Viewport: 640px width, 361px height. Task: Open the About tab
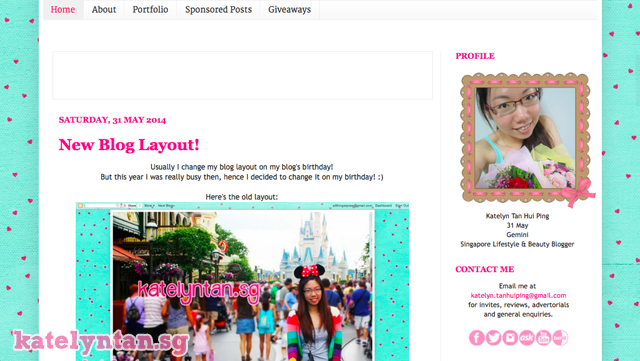[x=104, y=9]
